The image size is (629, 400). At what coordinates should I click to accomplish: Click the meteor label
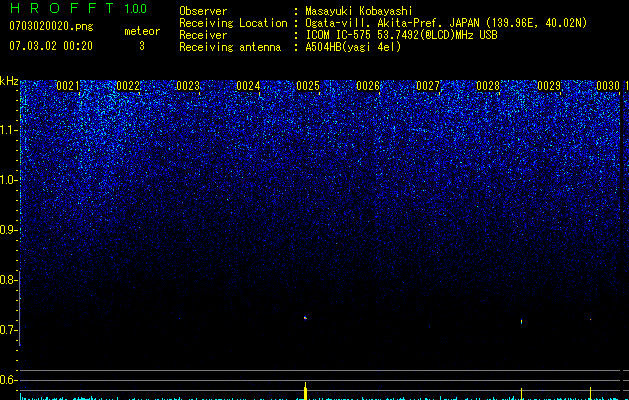click(x=142, y=31)
